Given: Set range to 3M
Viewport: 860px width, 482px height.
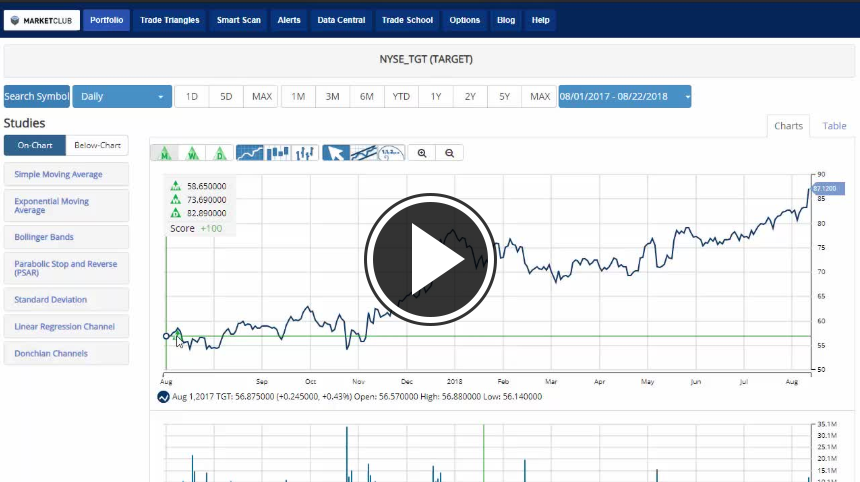Looking at the screenshot, I should [332, 97].
